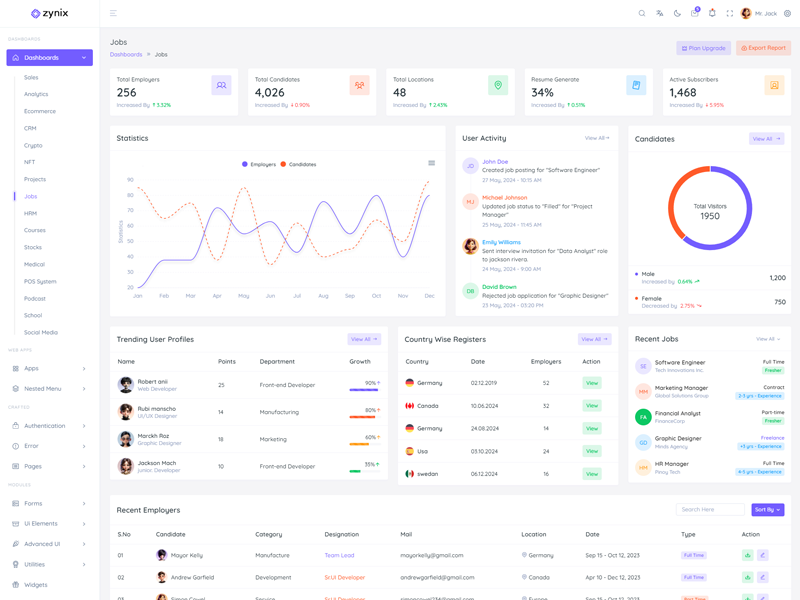Image resolution: width=800 pixels, height=600 pixels.
Task: Toggle fullscreen mode from the header
Action: 729,13
